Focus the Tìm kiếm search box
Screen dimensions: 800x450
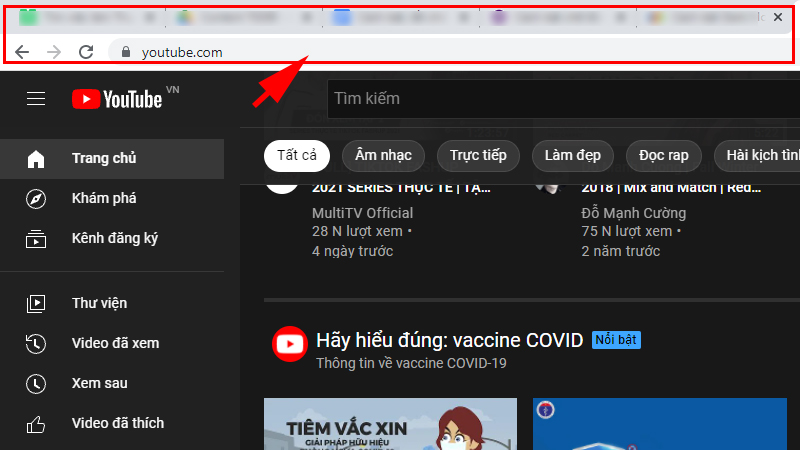coord(564,98)
